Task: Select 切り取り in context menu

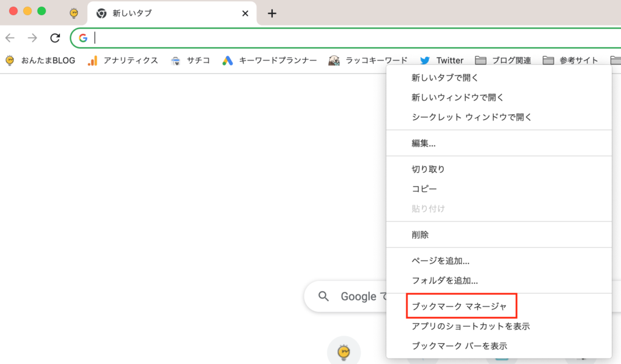Action: 499,170
